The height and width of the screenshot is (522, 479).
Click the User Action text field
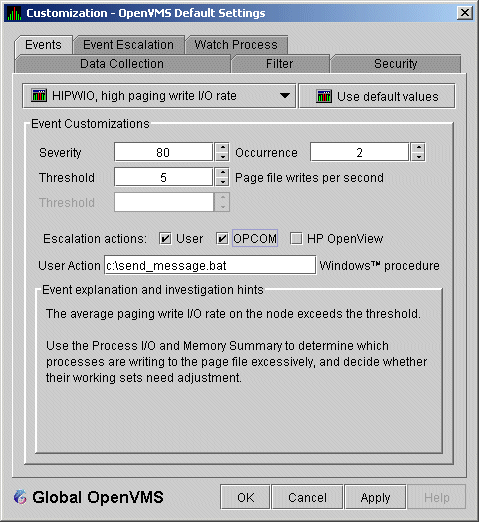pos(210,265)
